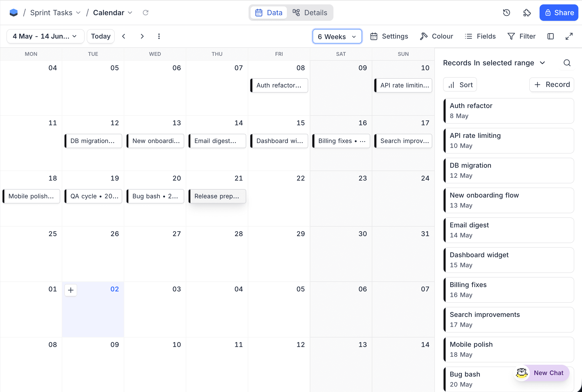Select Auth refactor record card in sidebar
Screen dimensions: 582x392
point(509,111)
